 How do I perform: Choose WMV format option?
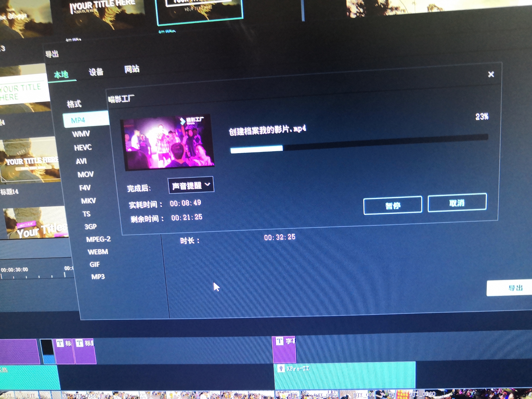click(81, 134)
